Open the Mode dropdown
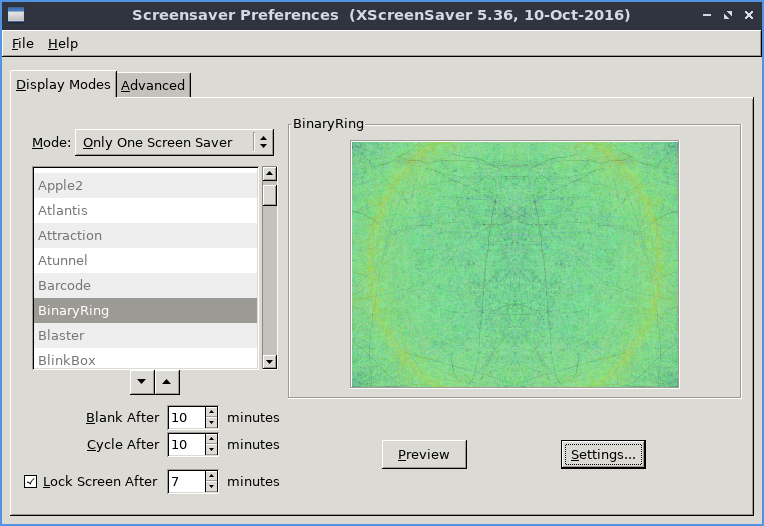Screen dimensions: 764x526 (x=174, y=142)
